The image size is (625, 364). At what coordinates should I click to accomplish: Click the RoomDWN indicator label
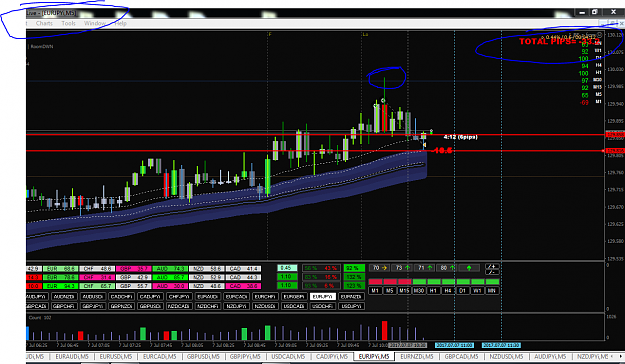click(x=41, y=46)
